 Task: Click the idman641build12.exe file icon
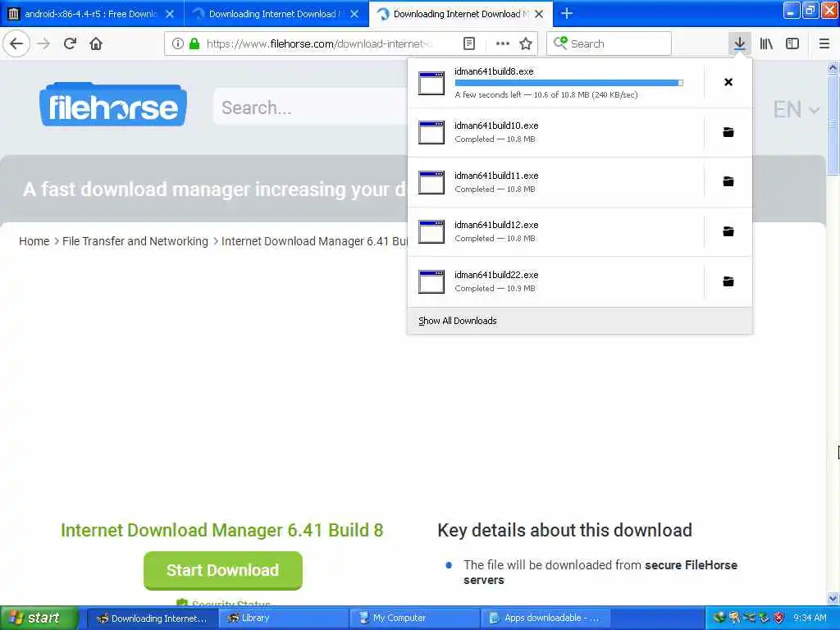[431, 231]
